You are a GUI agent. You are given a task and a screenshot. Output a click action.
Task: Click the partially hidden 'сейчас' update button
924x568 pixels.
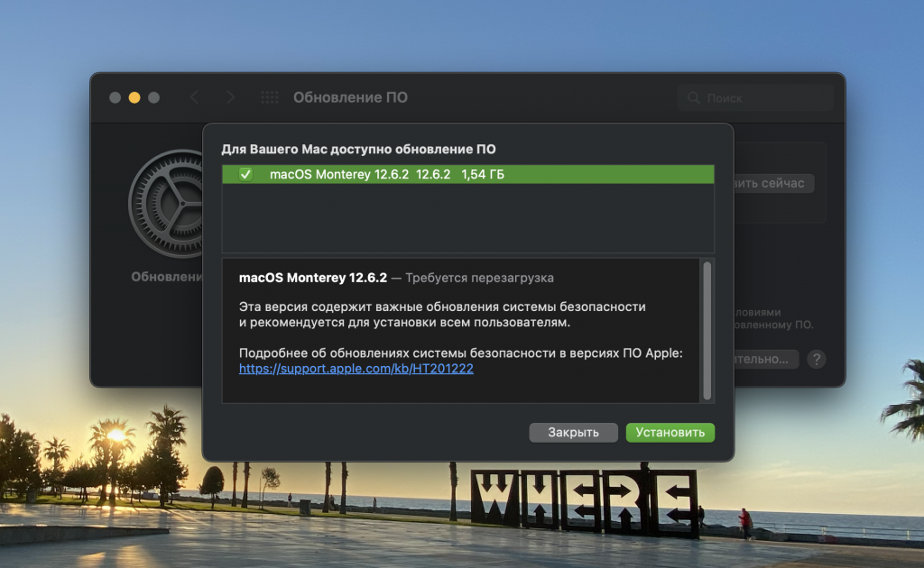tap(773, 183)
